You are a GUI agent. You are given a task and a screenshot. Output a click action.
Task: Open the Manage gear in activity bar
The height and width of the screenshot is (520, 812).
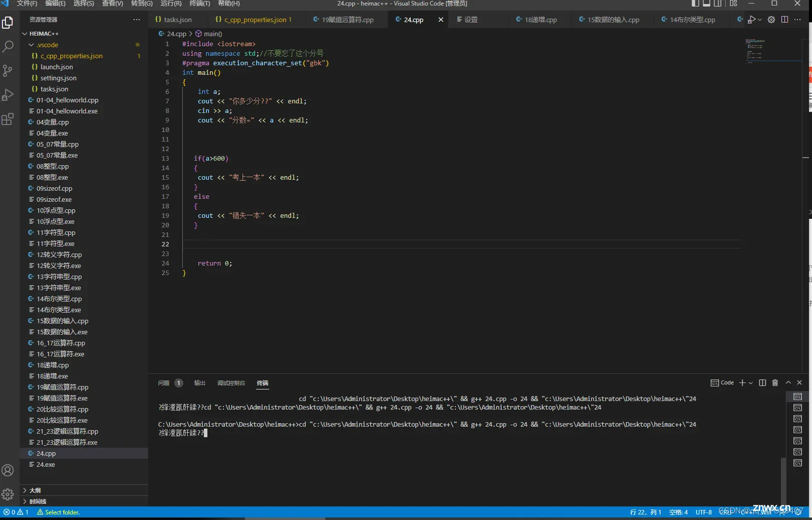tap(8, 494)
